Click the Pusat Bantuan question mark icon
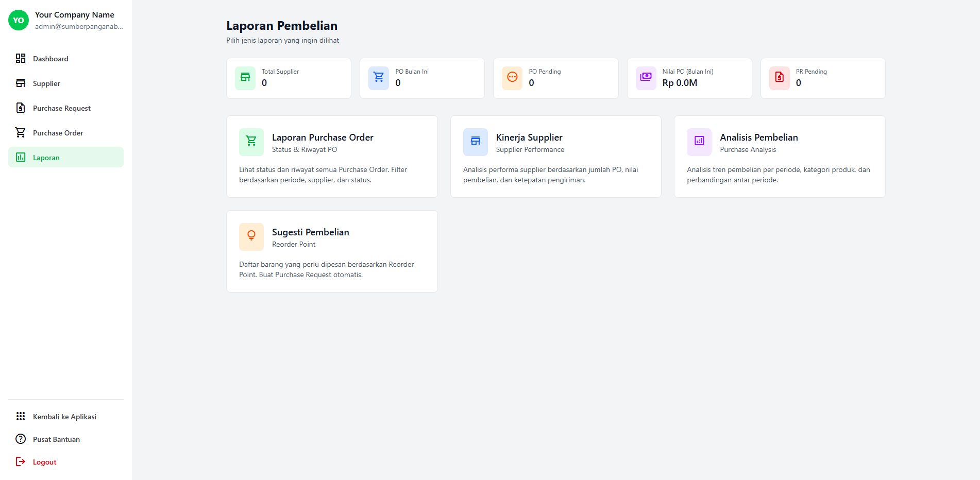The width and height of the screenshot is (980, 480). click(x=21, y=439)
